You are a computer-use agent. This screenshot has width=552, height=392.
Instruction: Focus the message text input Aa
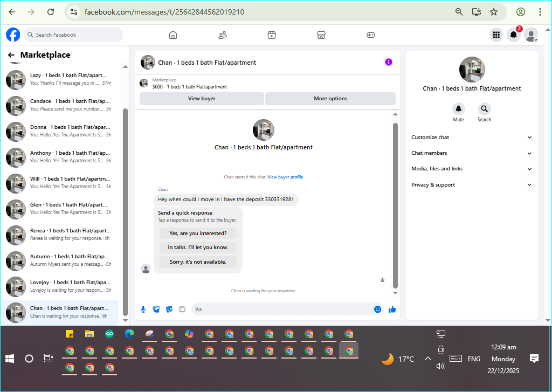282,310
